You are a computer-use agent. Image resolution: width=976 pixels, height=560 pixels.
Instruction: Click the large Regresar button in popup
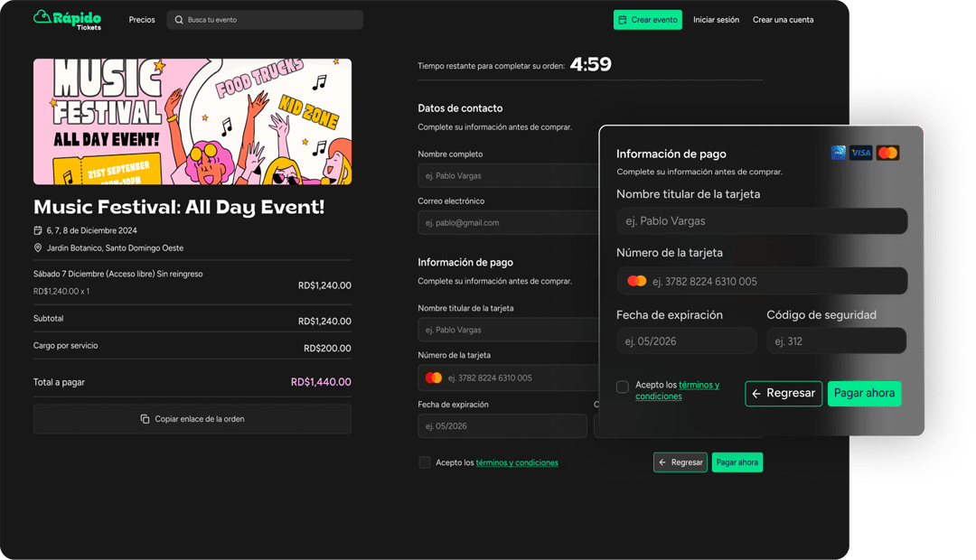click(x=784, y=393)
